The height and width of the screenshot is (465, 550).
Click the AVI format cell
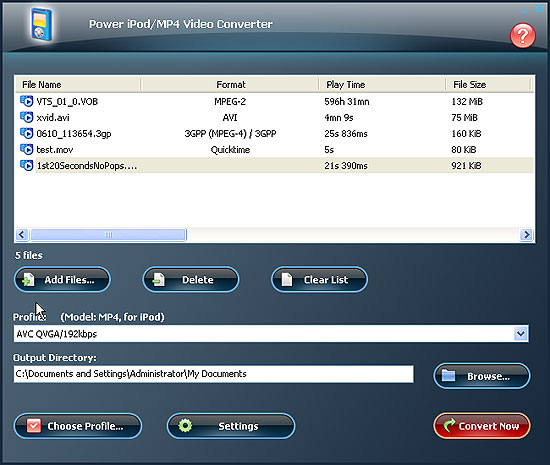(x=230, y=117)
